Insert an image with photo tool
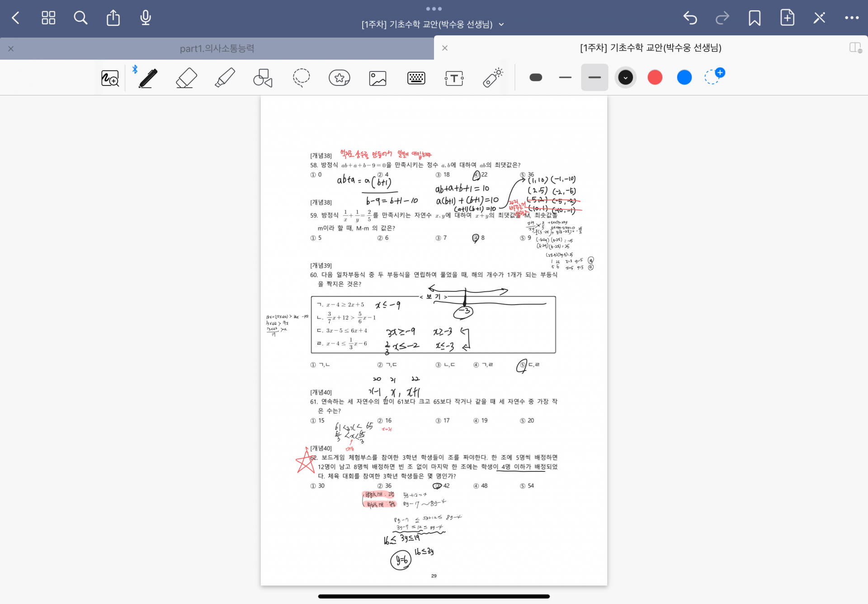 tap(377, 78)
